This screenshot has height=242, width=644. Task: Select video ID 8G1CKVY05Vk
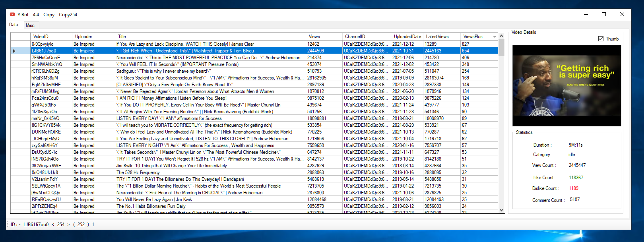pos(46,125)
